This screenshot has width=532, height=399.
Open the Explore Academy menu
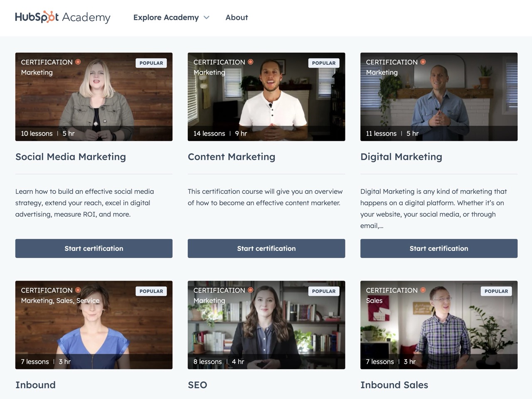pyautogui.click(x=166, y=17)
